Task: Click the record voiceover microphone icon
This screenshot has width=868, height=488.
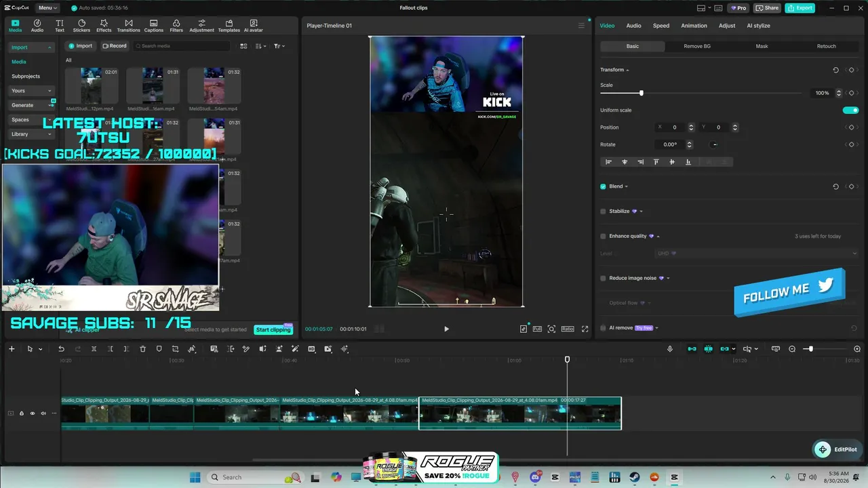Action: (x=670, y=349)
